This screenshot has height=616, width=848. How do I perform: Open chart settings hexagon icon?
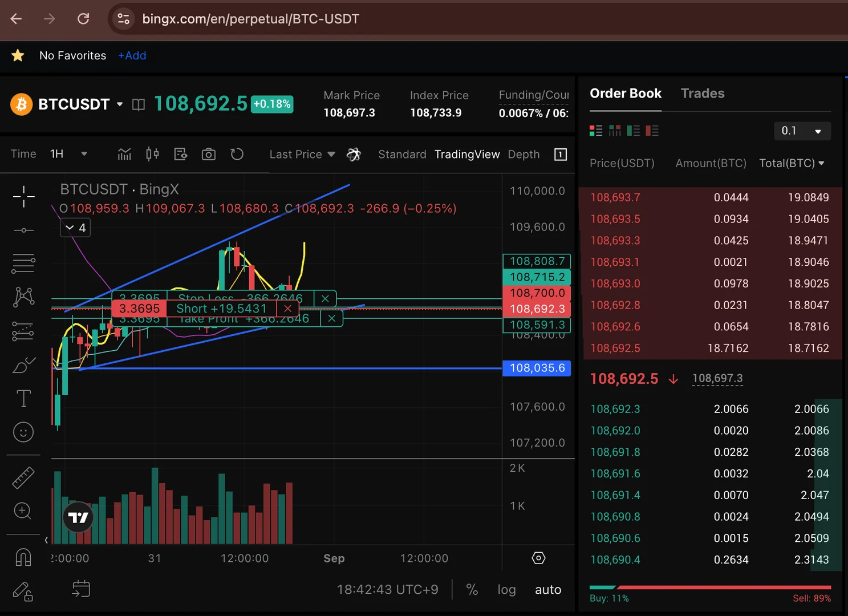[x=538, y=558]
